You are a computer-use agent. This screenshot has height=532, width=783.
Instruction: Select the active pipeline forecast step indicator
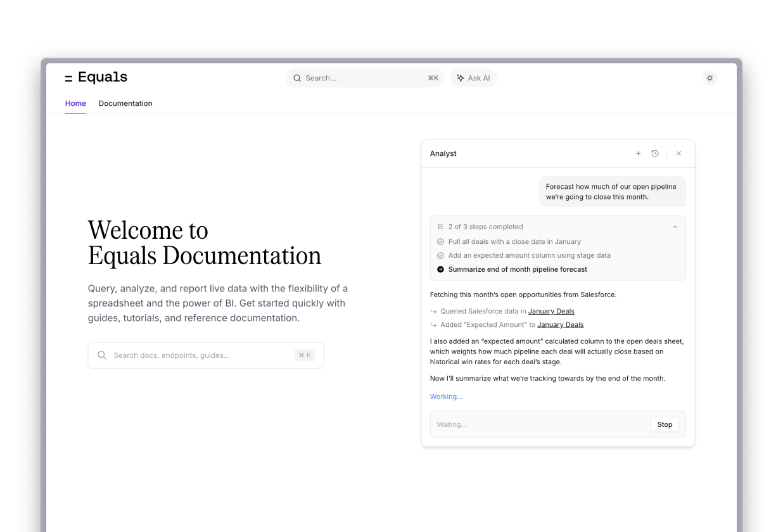click(440, 269)
